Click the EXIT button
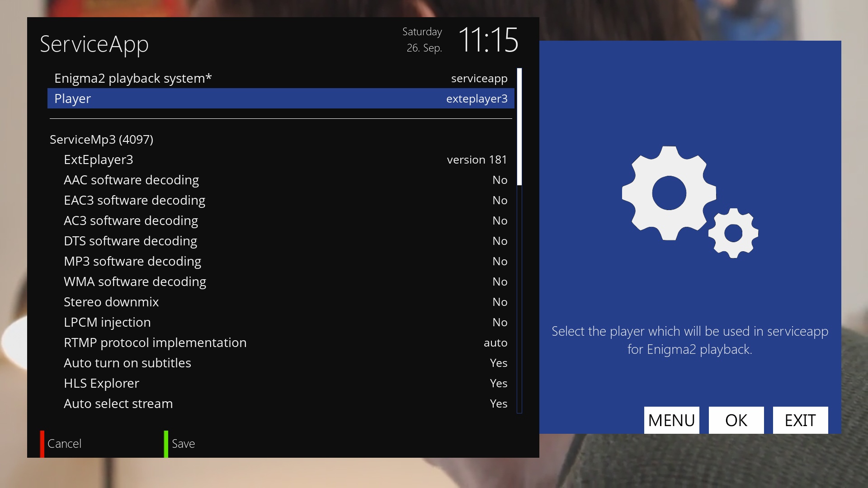This screenshot has height=488, width=868. click(800, 420)
